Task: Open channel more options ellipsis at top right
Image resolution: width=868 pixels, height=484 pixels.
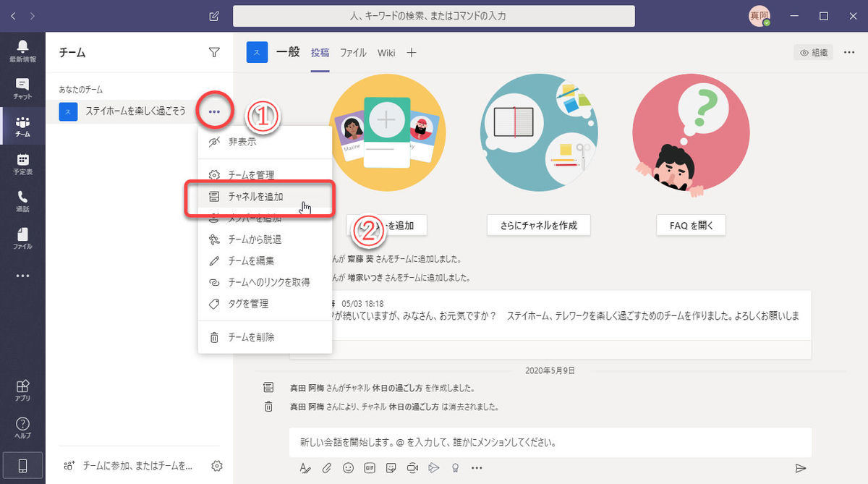Action: [849, 52]
